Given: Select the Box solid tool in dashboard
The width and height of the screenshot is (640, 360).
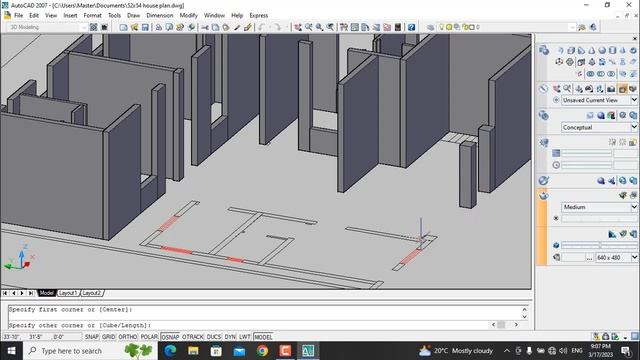Looking at the screenshot, I should point(571,51).
